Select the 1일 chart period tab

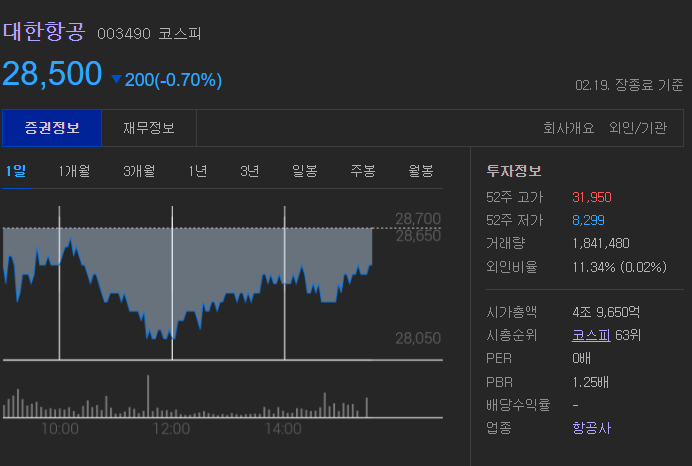click(16, 171)
